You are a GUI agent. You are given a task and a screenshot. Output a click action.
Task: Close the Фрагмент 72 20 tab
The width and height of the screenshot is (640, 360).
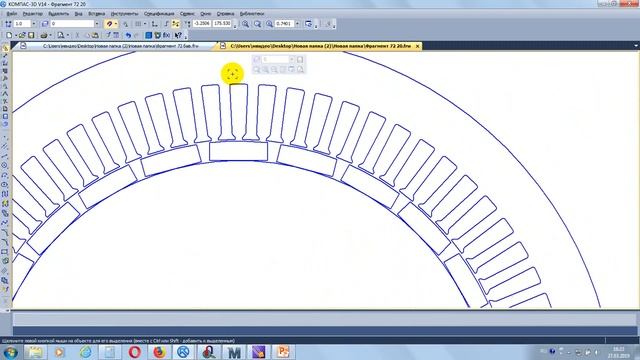click(x=417, y=46)
